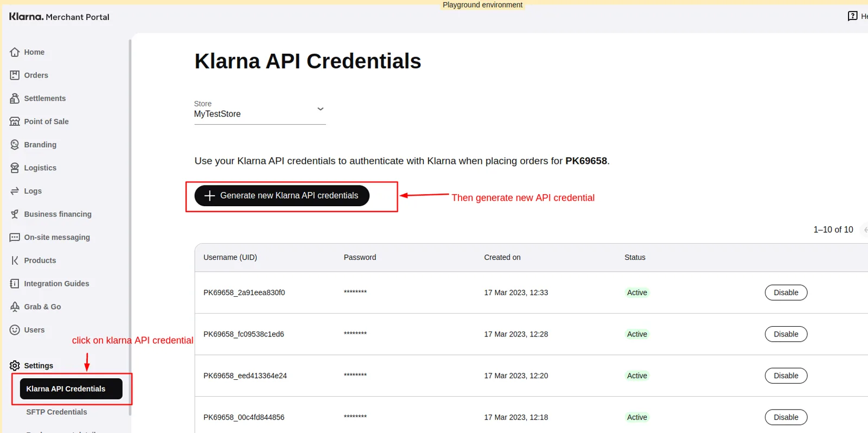The height and width of the screenshot is (433, 868).
Task: Click the Business financing plant icon
Action: tap(15, 214)
